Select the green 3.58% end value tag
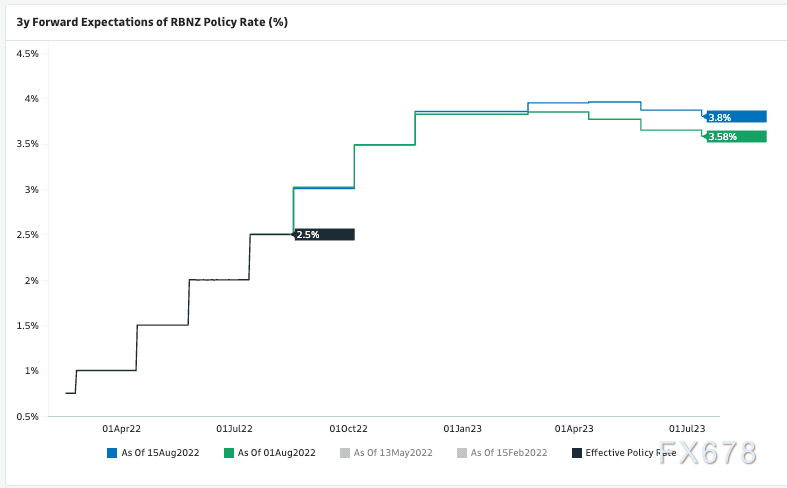The width and height of the screenshot is (787, 488). coord(735,136)
